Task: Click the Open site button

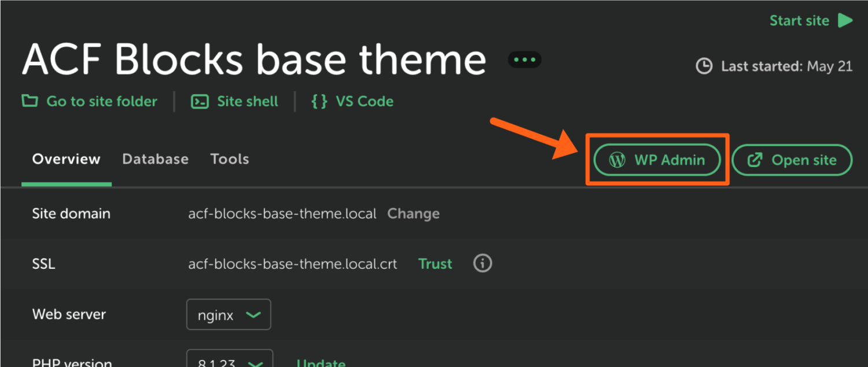Action: click(792, 160)
